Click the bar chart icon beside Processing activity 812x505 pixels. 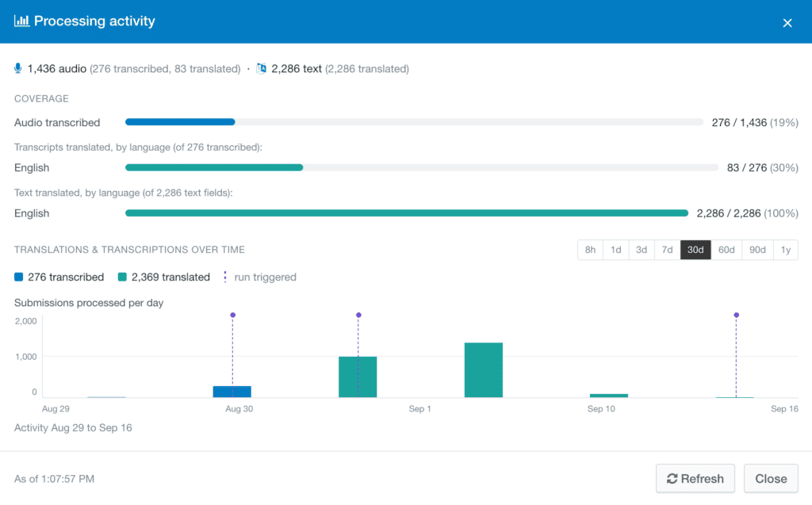pos(21,21)
